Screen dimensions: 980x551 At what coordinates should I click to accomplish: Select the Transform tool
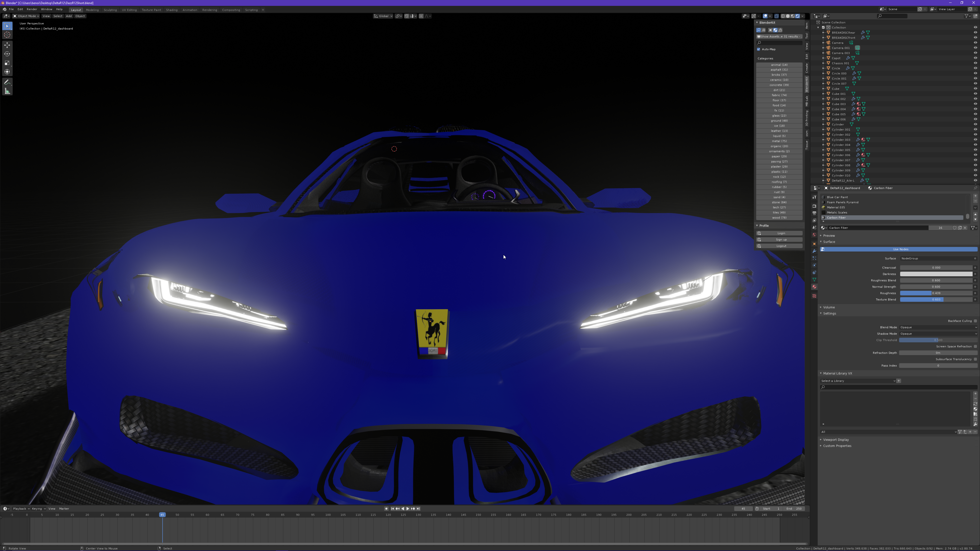[x=7, y=71]
